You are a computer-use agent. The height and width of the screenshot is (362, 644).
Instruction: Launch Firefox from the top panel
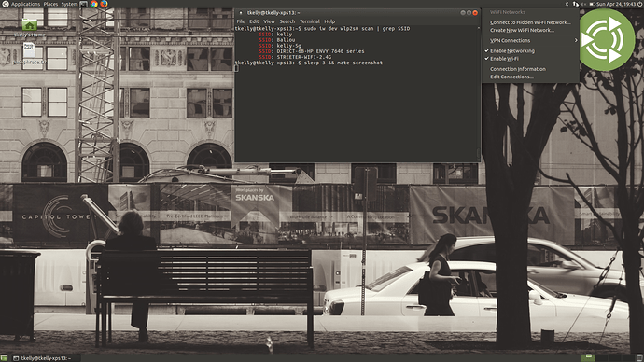(x=104, y=4)
